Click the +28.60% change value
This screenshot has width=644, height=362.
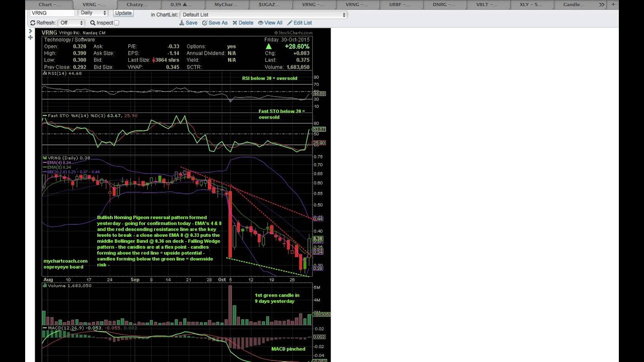tap(297, 46)
